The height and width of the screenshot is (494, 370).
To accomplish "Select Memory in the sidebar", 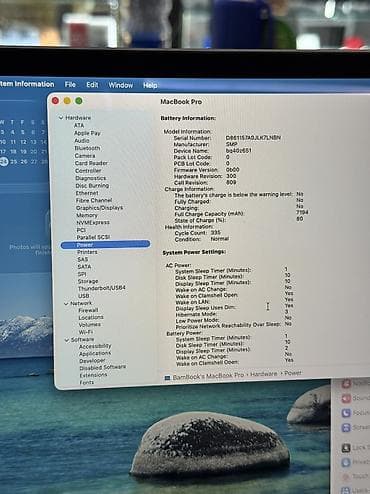I will 87,215.
